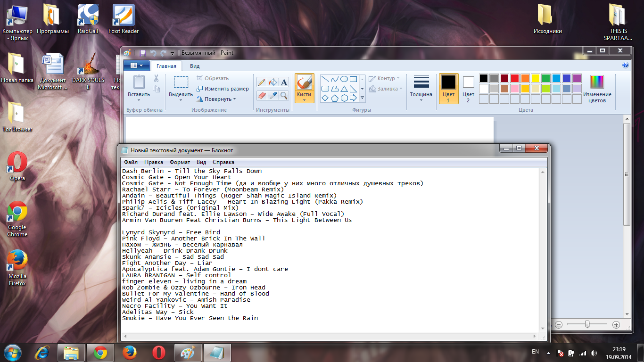This screenshot has height=363, width=644.
Task: Select the Opera shortcut on the desktop
Action: click(x=17, y=166)
